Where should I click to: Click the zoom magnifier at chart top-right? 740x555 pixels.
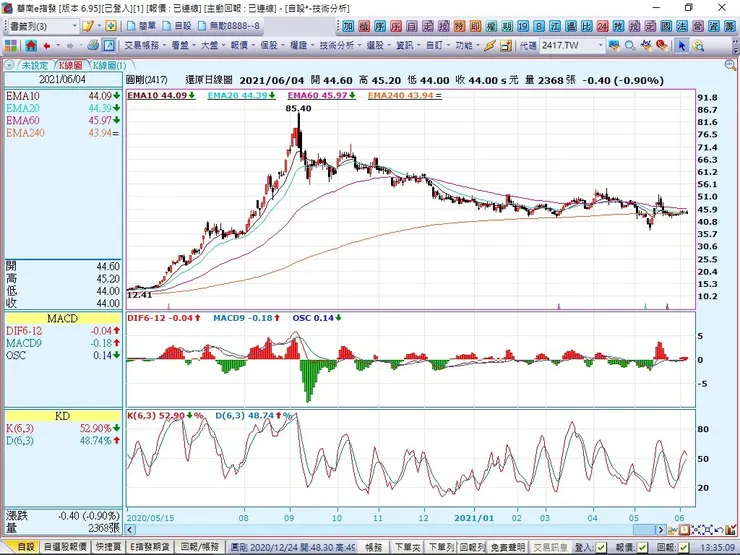[x=730, y=65]
